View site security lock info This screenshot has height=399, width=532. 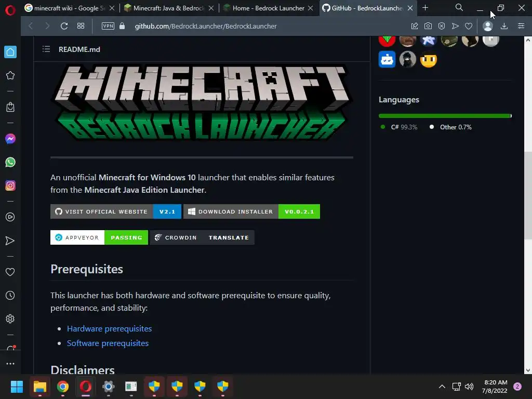coord(122,26)
